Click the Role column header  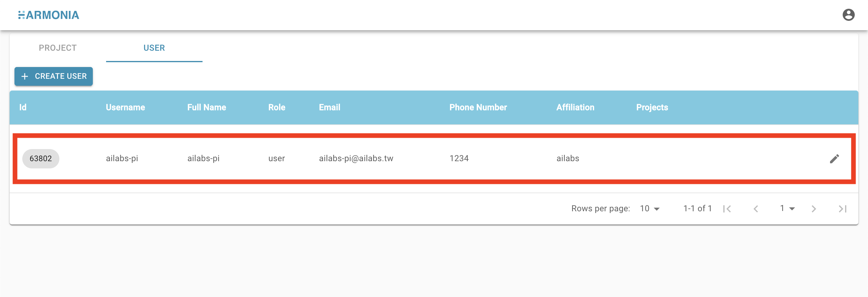[x=277, y=107]
